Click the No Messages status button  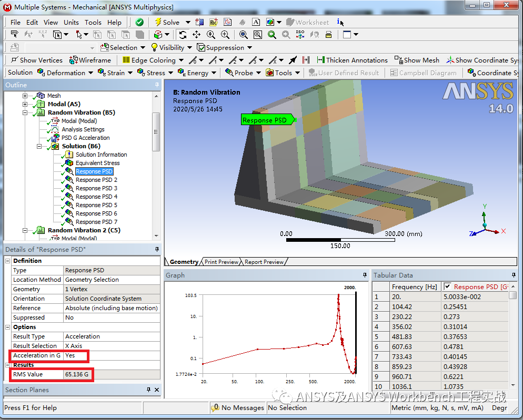238,408
